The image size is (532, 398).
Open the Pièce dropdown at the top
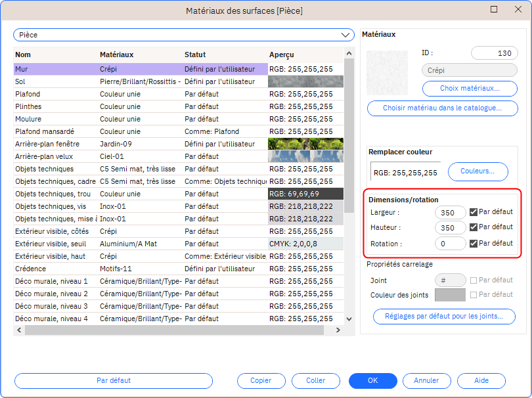coord(184,34)
